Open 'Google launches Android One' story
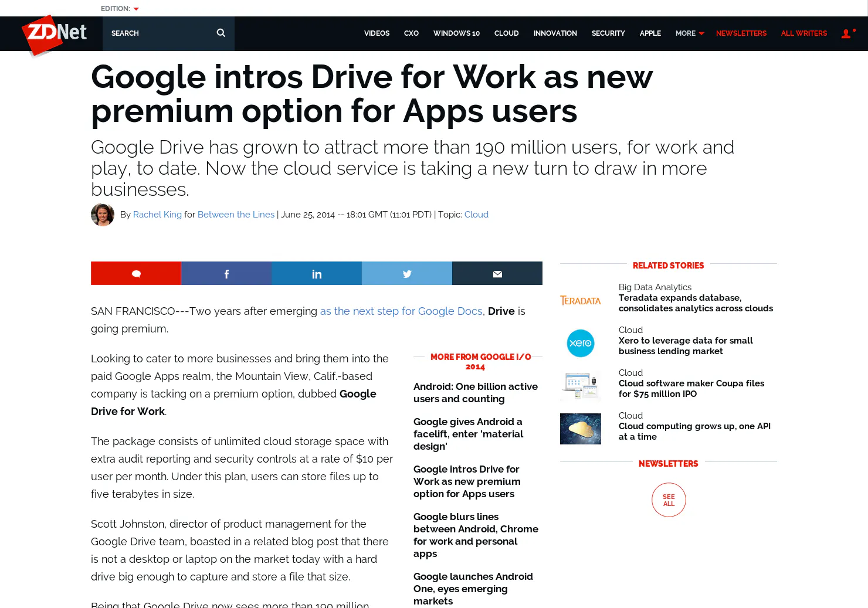This screenshot has height=608, width=868. tap(473, 589)
